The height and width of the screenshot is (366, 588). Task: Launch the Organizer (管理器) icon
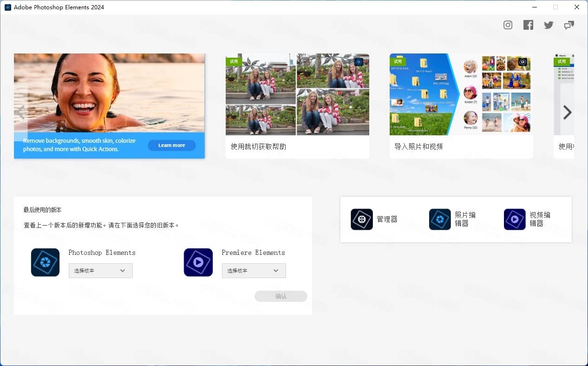click(x=362, y=220)
